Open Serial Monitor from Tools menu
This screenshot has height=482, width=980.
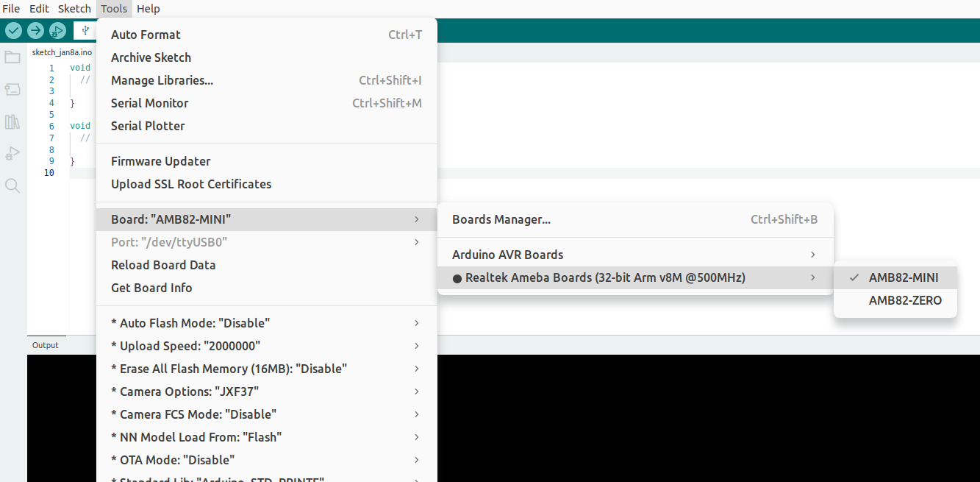click(267, 103)
